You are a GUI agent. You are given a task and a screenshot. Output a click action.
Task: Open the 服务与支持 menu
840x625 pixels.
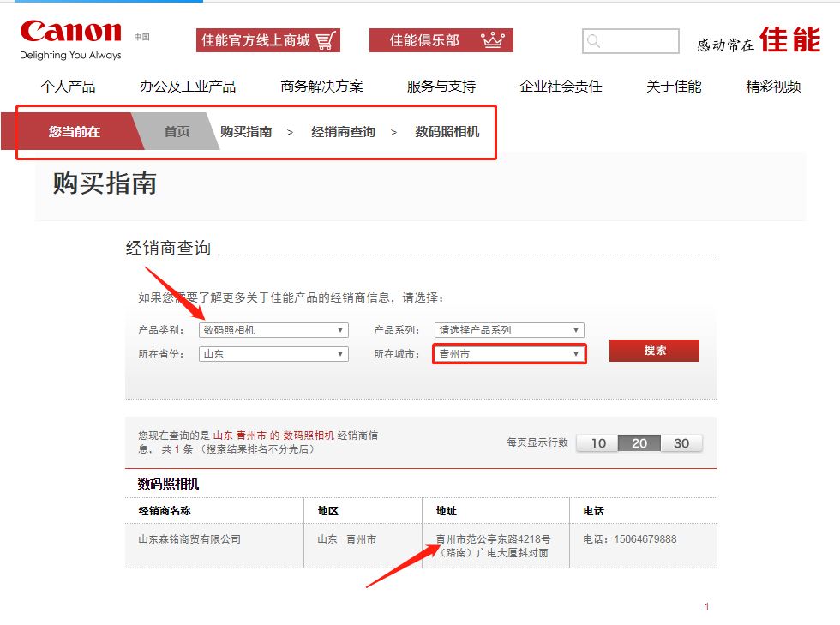click(x=441, y=87)
